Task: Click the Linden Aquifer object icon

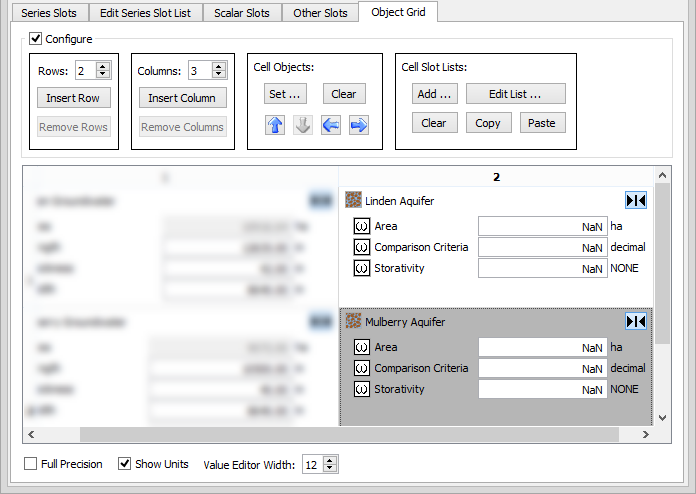Action: 353,201
